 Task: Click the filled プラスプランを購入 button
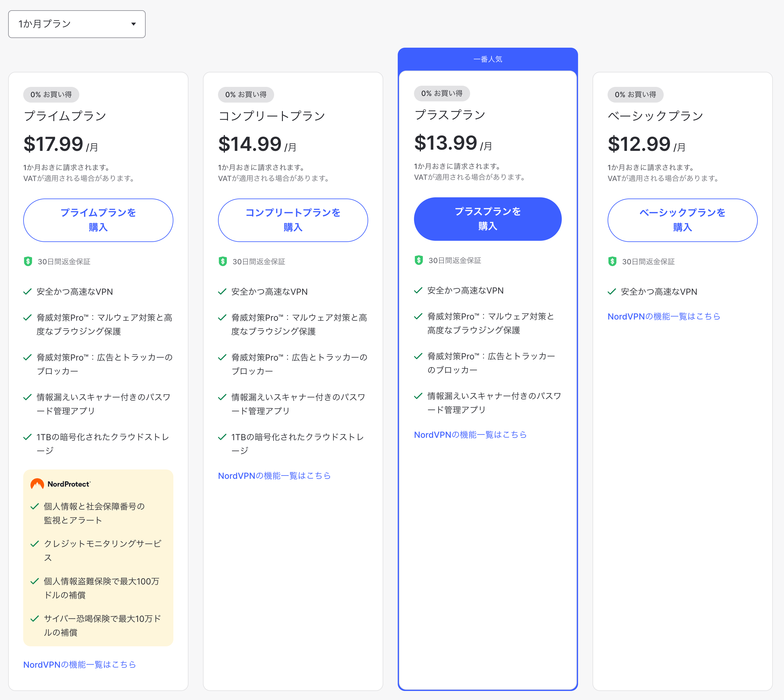[488, 219]
